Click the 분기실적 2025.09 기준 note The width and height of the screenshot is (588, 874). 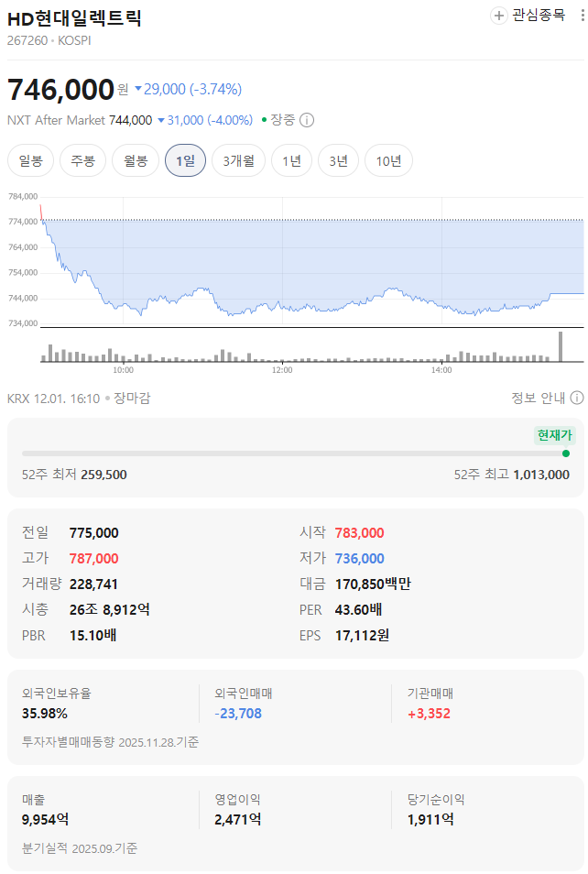pyautogui.click(x=80, y=847)
